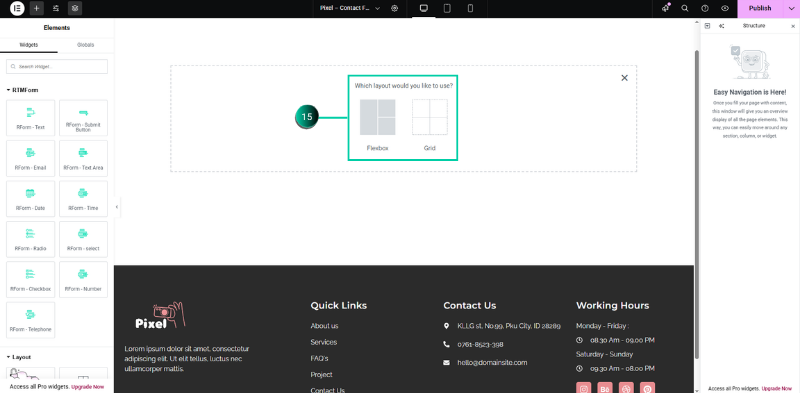The height and width of the screenshot is (393, 800).
Task: Collapse the Layout widget category
Action: 19,357
